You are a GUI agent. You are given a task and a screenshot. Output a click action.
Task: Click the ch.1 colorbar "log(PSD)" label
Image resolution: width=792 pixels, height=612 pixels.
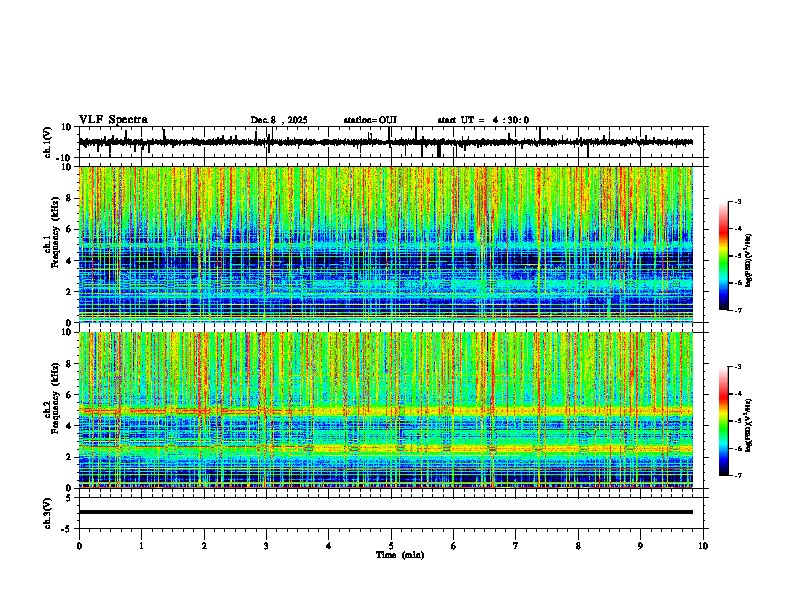749,261
